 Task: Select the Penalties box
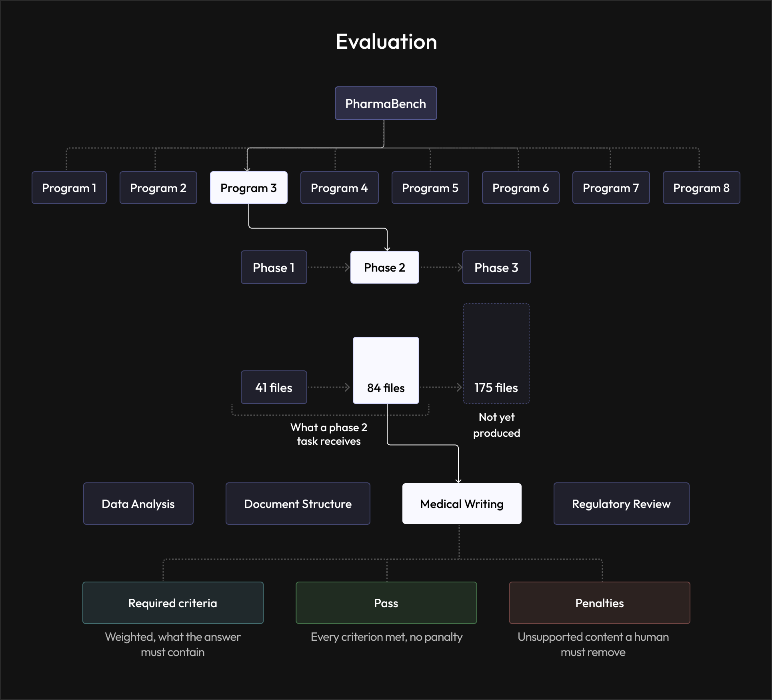pyautogui.click(x=600, y=603)
